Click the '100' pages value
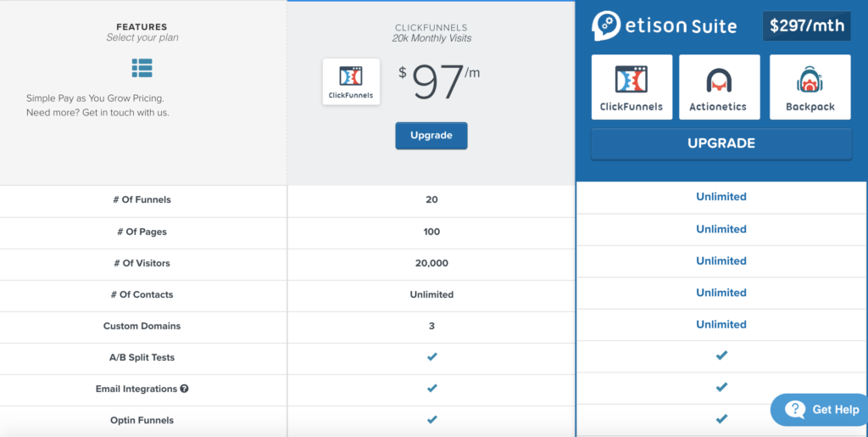This screenshot has width=868, height=437. click(431, 232)
